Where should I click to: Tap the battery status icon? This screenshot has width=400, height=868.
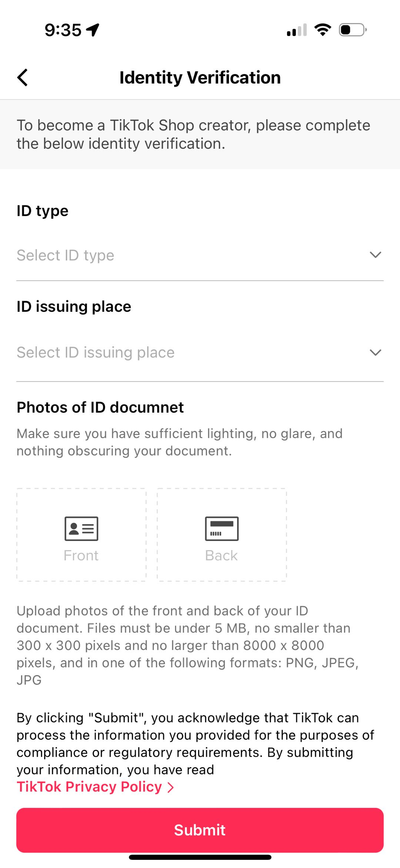pos(352,30)
